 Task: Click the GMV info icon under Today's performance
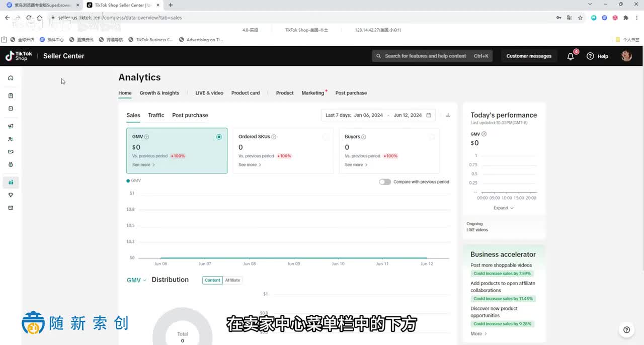click(x=484, y=134)
